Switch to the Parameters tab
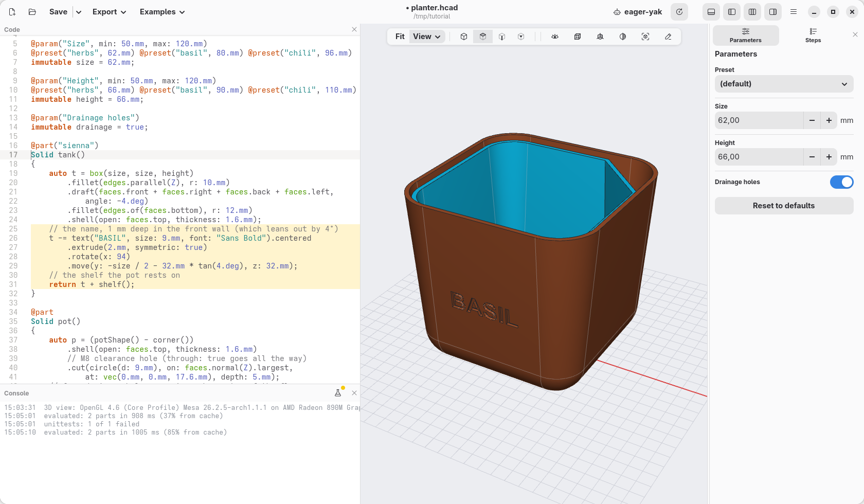This screenshot has height=504, width=864. tap(746, 35)
